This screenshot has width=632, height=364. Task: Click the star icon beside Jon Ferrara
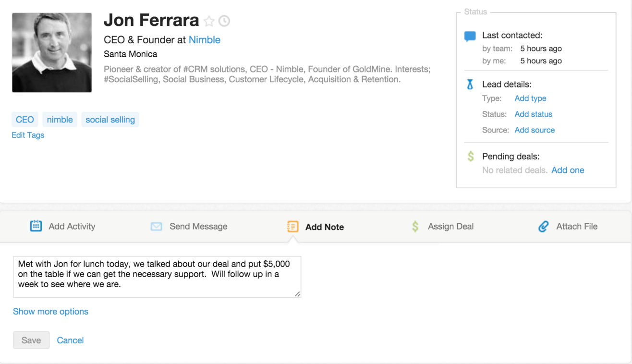coord(209,21)
